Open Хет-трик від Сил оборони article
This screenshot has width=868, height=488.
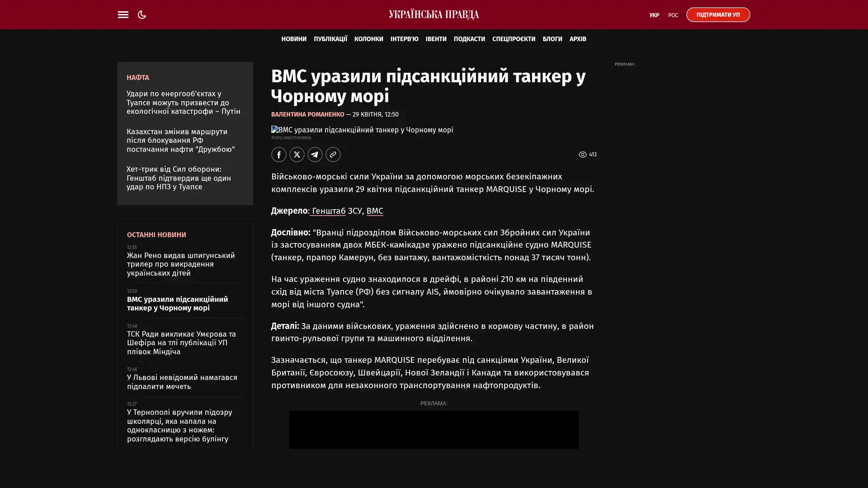(x=179, y=178)
